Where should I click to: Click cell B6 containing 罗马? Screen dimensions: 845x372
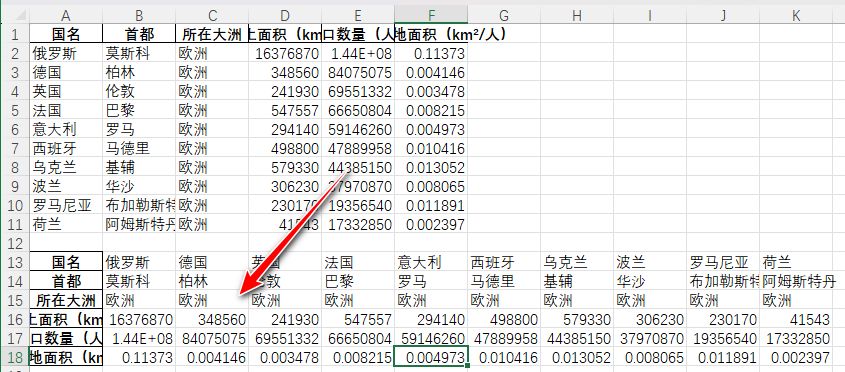139,129
